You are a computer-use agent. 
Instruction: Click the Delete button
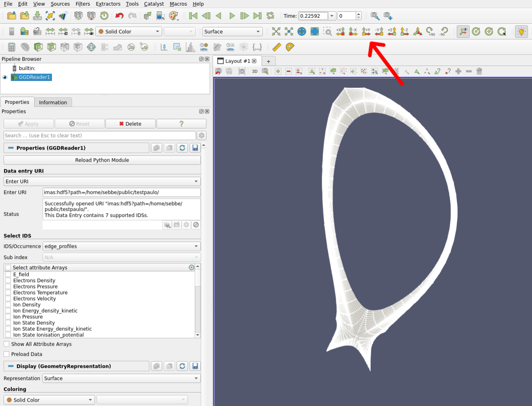pos(130,124)
